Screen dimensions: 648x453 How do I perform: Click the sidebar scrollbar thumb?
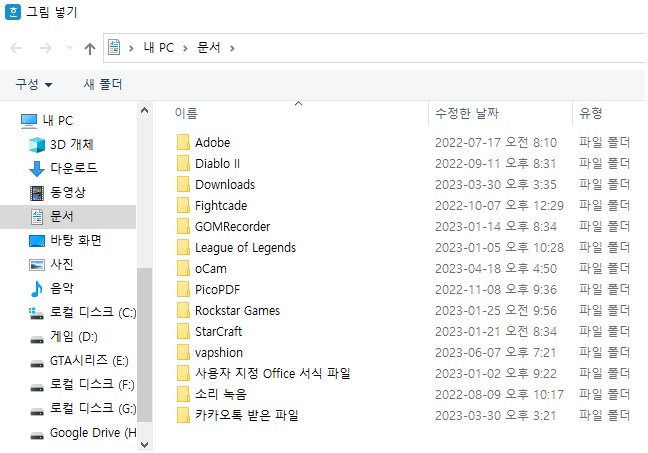click(x=144, y=345)
